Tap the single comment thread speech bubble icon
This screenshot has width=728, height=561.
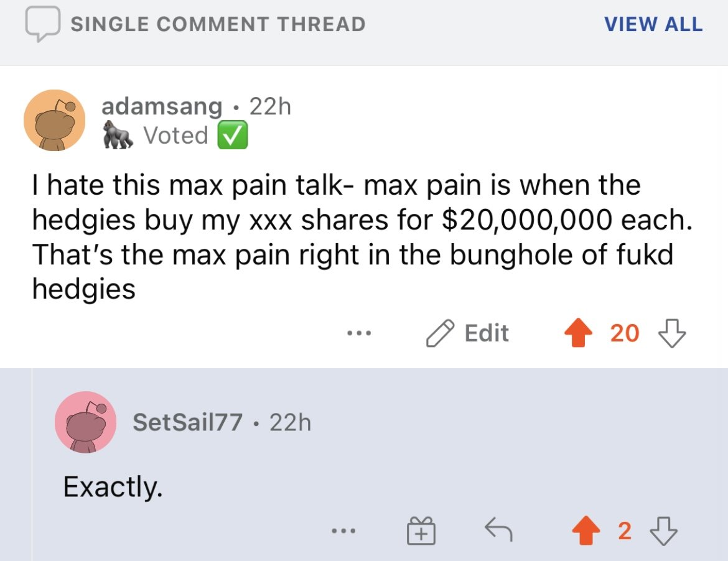pos(43,24)
